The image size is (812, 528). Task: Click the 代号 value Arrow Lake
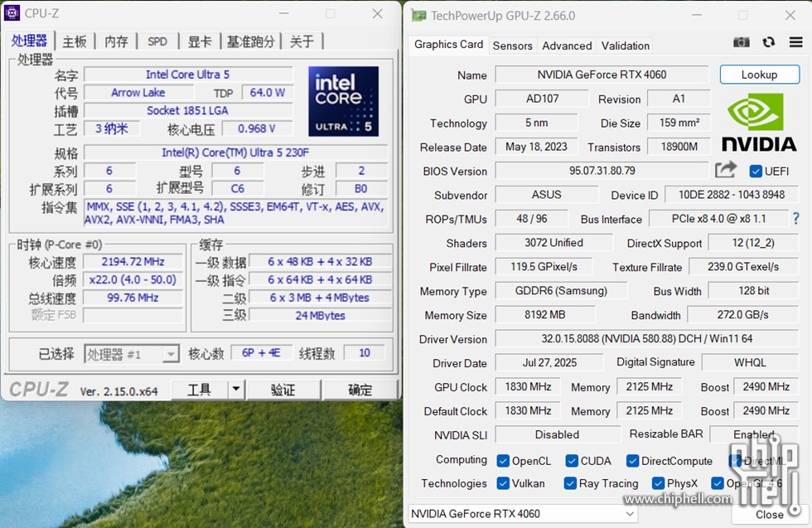[138, 93]
